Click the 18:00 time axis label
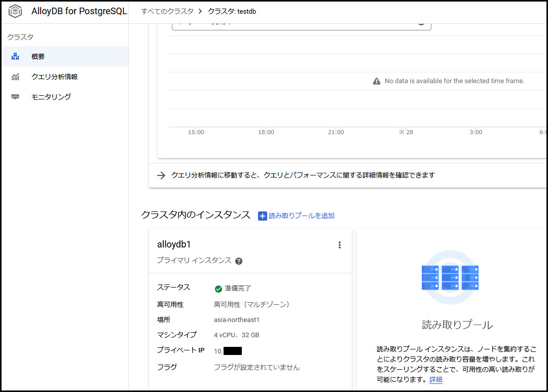This screenshot has height=392, width=548. (266, 132)
